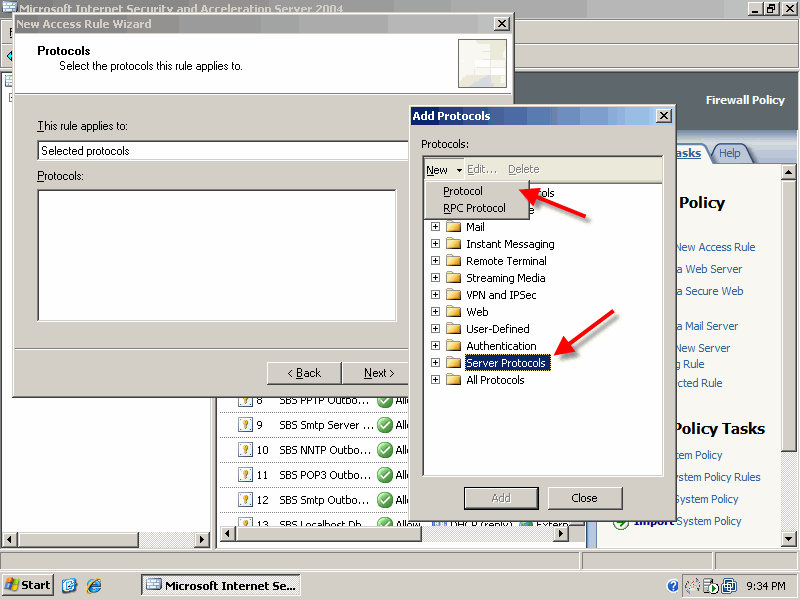The width and height of the screenshot is (800, 600).
Task: Click the VPN and IPSec folder icon
Action: coord(453,294)
